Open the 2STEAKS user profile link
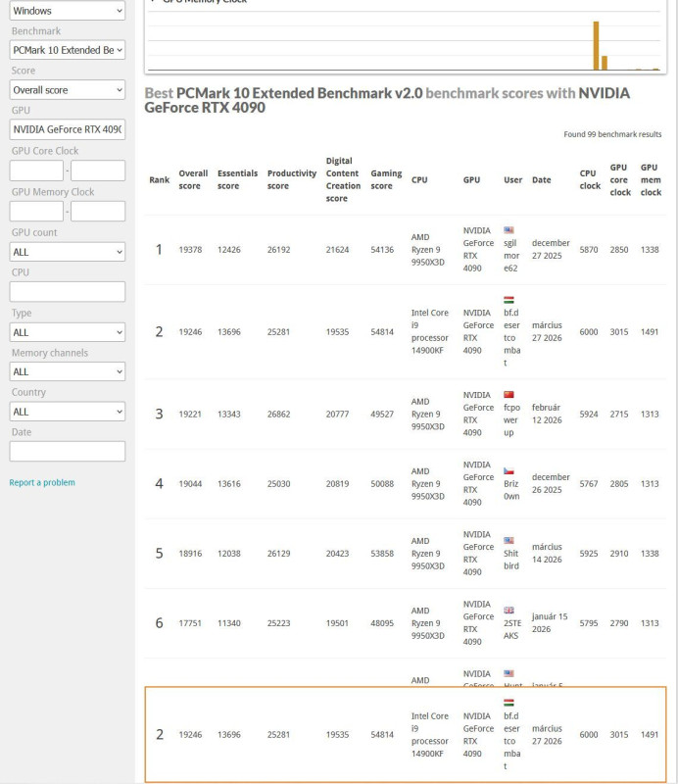The width and height of the screenshot is (678, 784). click(512, 629)
